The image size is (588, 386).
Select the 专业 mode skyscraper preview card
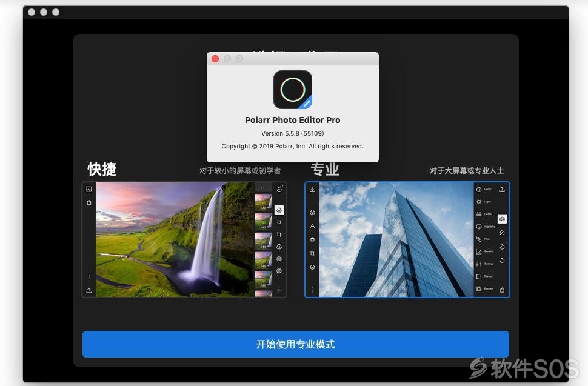click(407, 239)
